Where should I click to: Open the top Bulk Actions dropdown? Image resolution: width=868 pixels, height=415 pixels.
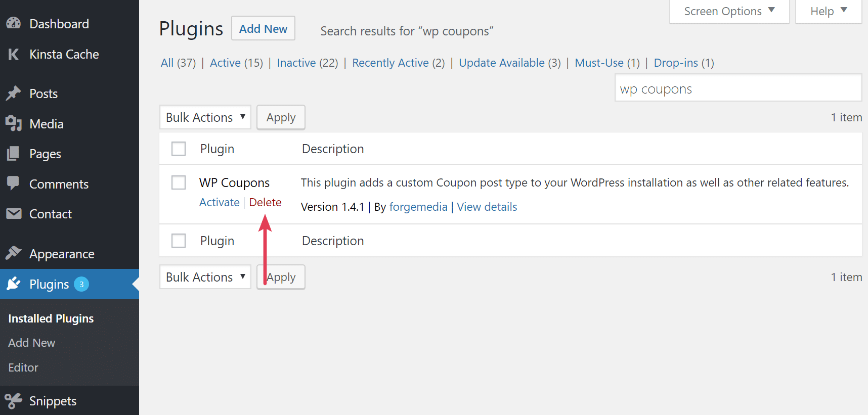click(205, 117)
